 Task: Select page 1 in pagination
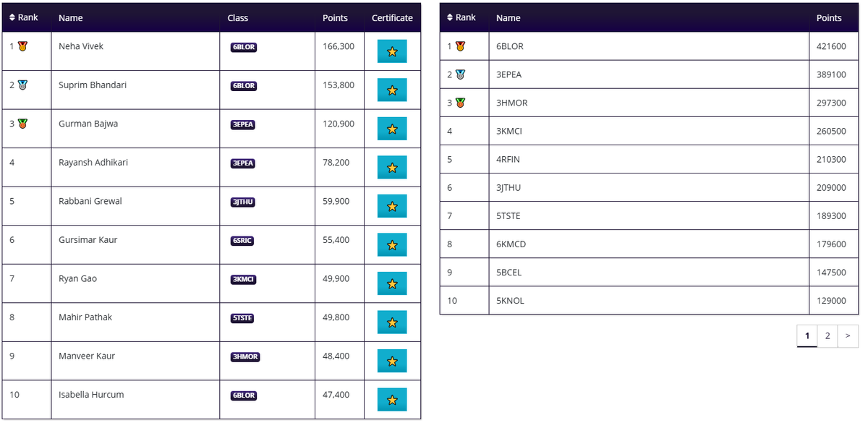pos(807,335)
